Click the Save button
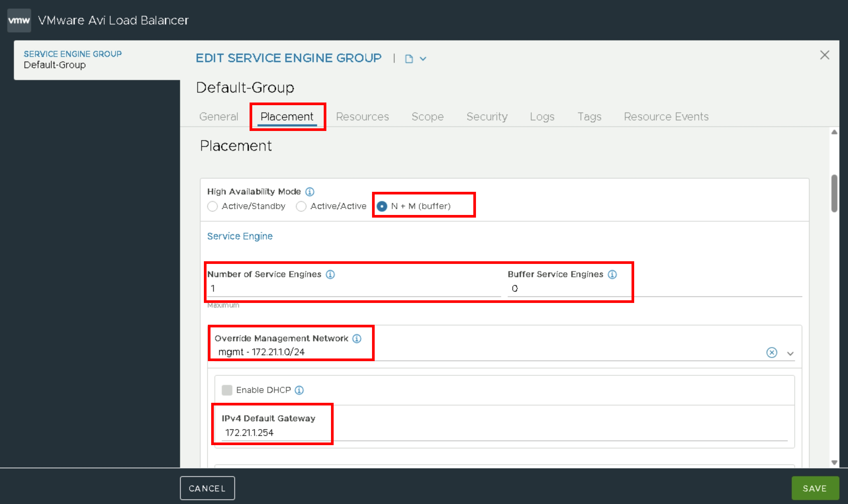 point(815,488)
